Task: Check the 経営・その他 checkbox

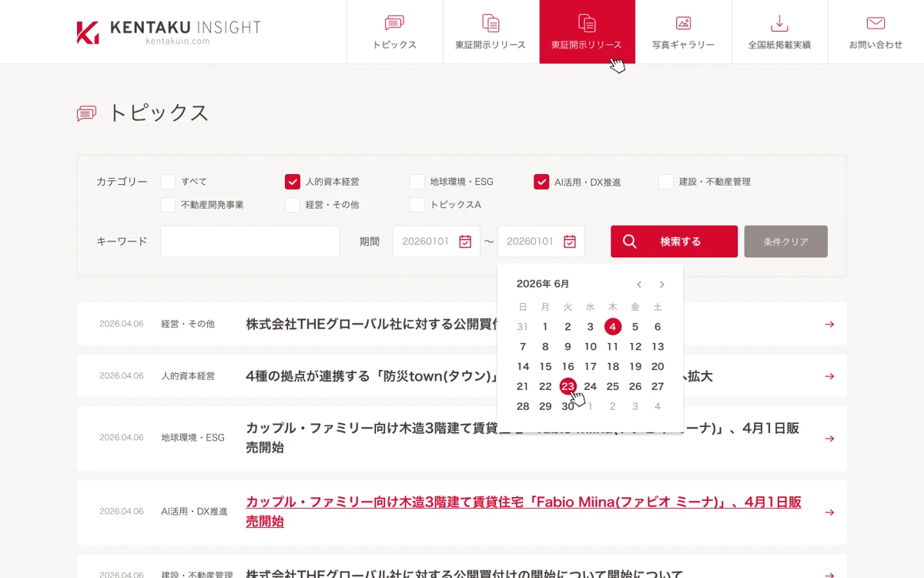Action: [293, 205]
